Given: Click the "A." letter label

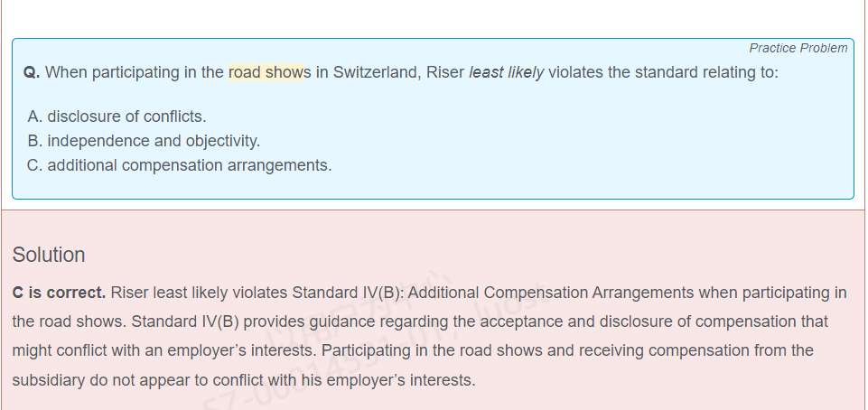Looking at the screenshot, I should 35,116.
